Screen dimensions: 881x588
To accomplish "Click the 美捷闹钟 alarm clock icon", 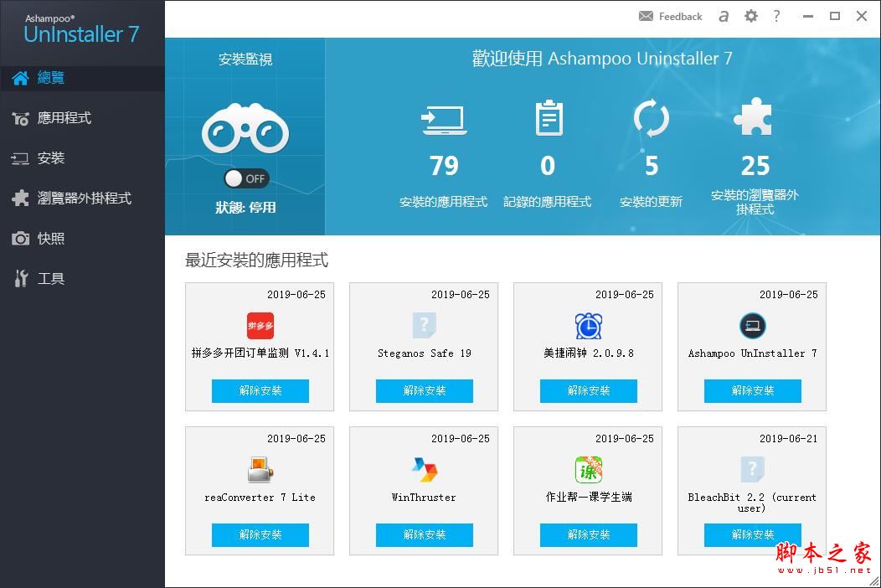I will [x=588, y=326].
